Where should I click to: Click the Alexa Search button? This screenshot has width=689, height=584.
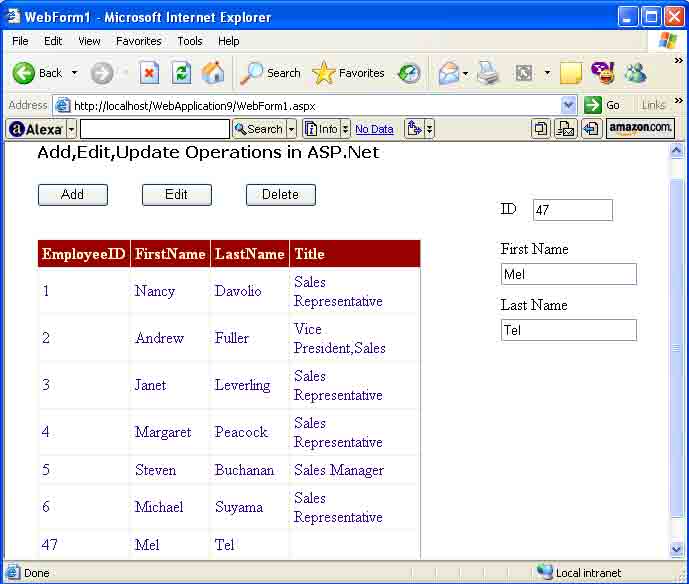click(x=259, y=129)
